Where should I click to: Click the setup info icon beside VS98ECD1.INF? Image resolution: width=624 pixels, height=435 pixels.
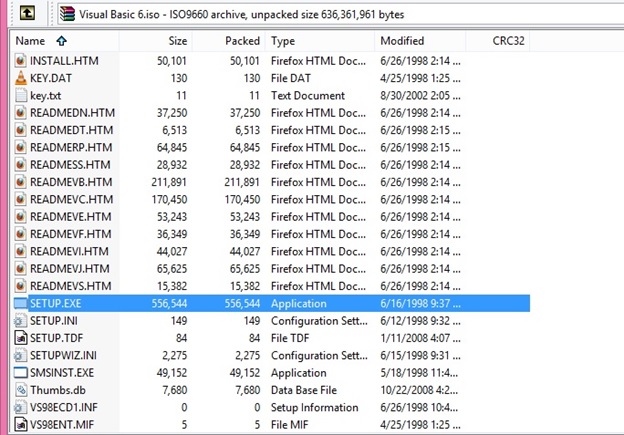click(x=20, y=407)
